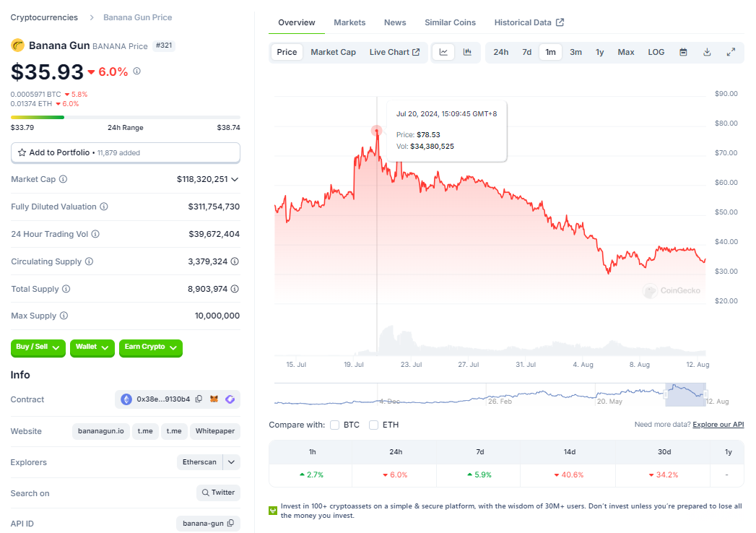Open the calendar date range picker
Screen dimensions: 756x533
click(683, 52)
